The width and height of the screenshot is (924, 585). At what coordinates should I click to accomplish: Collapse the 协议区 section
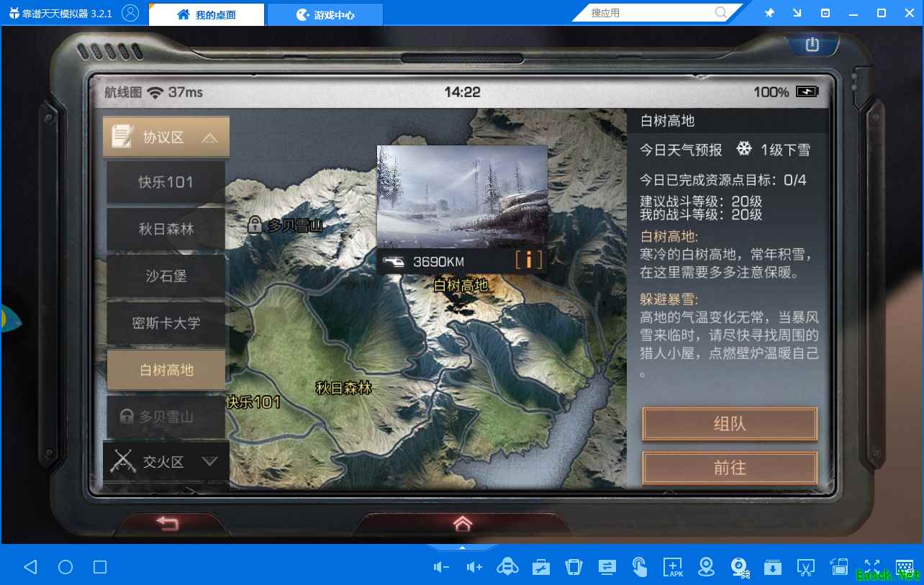click(166, 137)
